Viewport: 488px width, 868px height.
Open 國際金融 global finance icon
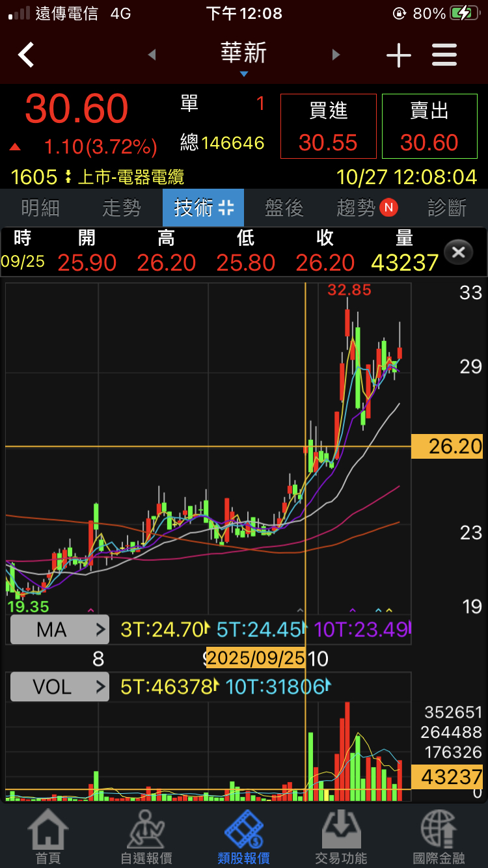coord(439,836)
